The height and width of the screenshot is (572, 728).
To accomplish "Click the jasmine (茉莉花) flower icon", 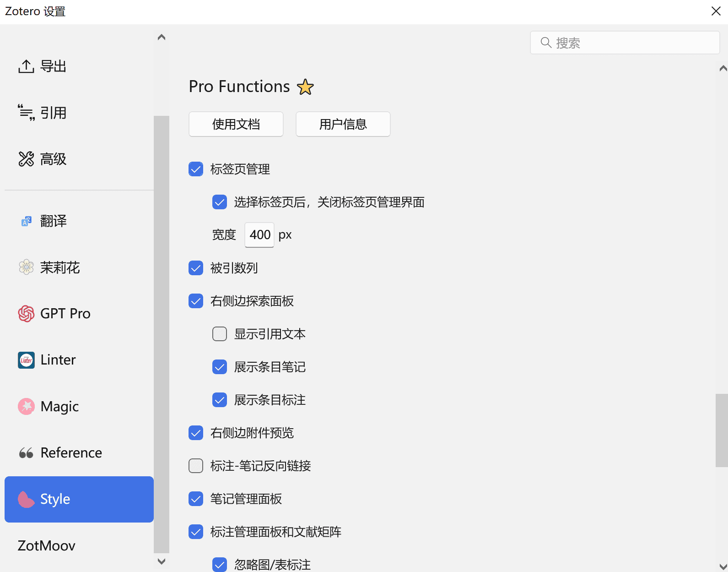I will pyautogui.click(x=26, y=267).
